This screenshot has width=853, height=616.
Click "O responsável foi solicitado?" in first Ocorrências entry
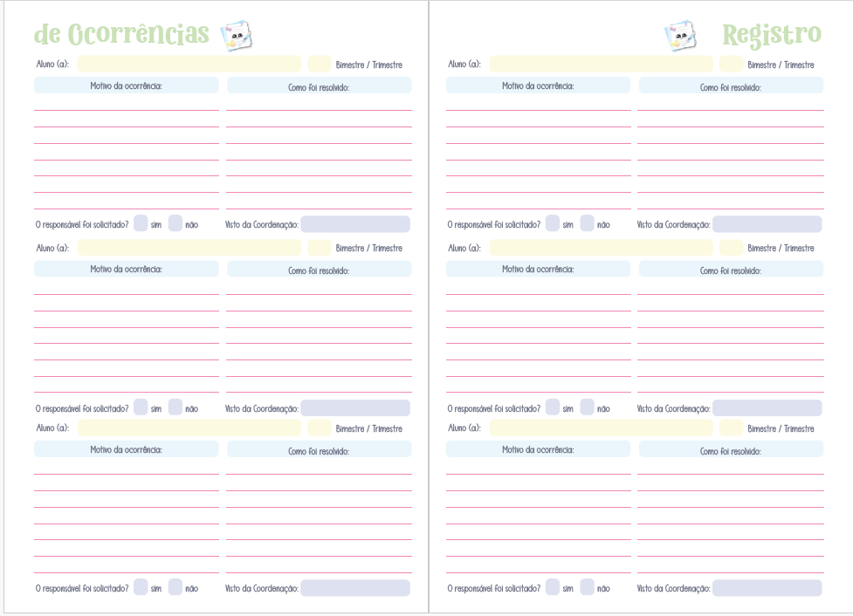[x=82, y=224]
